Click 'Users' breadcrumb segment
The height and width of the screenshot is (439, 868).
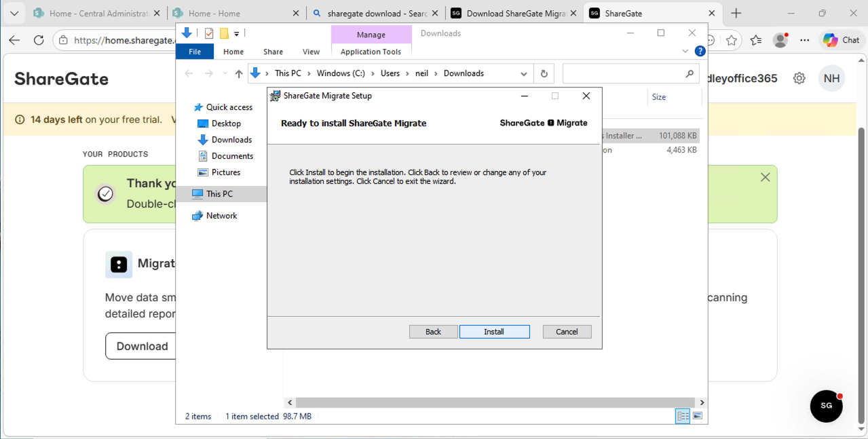coord(390,73)
